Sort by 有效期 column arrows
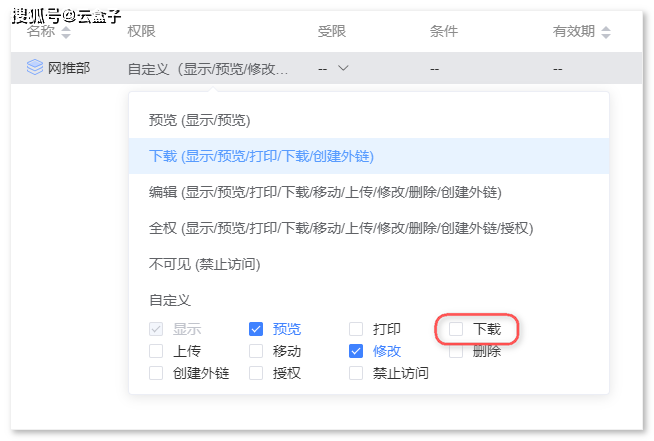The height and width of the screenshot is (441, 654). (606, 32)
